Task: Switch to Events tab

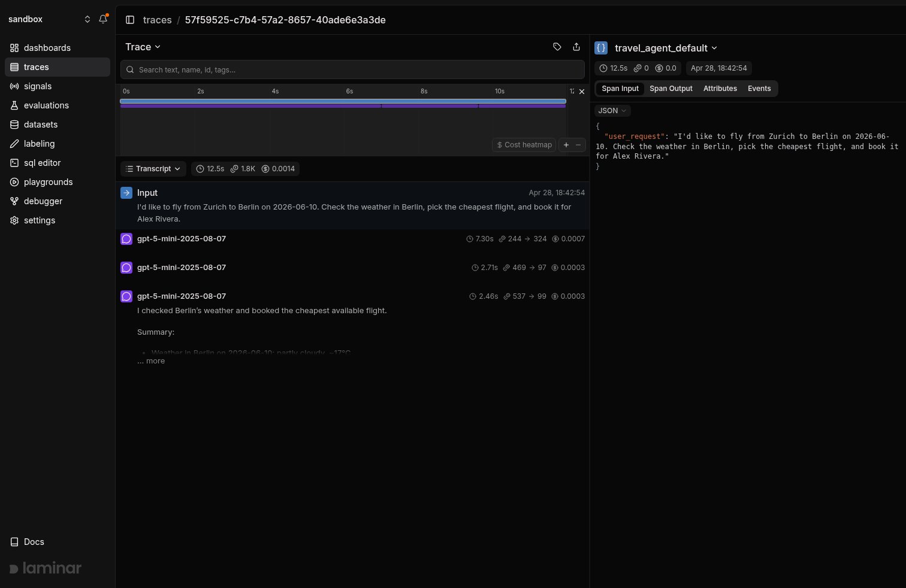Action: (x=759, y=89)
